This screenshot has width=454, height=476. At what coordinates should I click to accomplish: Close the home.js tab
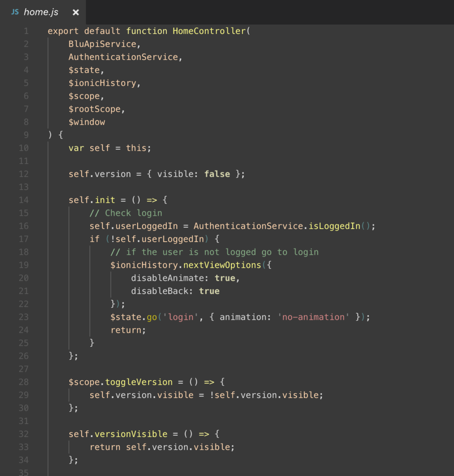pyautogui.click(x=76, y=13)
